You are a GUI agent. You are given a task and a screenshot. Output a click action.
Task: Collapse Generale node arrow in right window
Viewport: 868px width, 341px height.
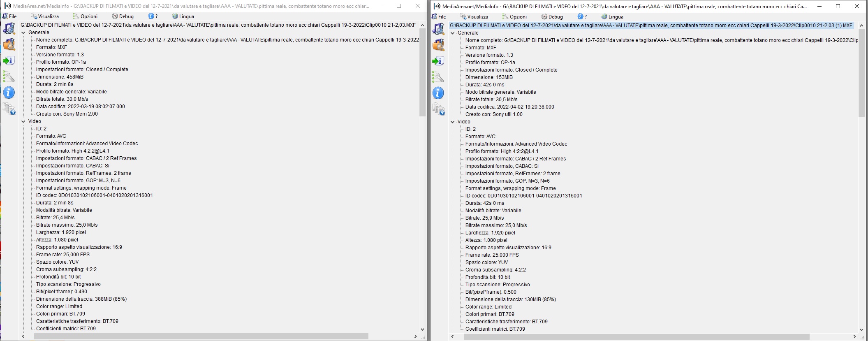[453, 33]
